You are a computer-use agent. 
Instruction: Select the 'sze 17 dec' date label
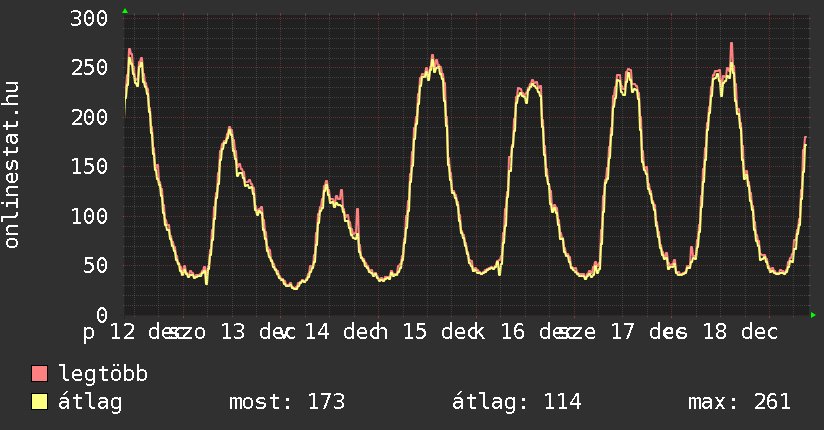point(620,331)
